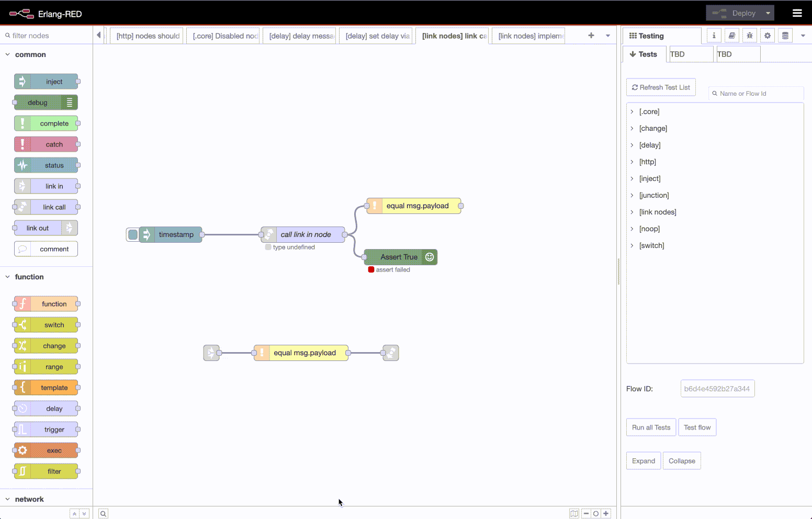The image size is (812, 519).
Task: Open the Deploy options dropdown arrow
Action: (768, 13)
